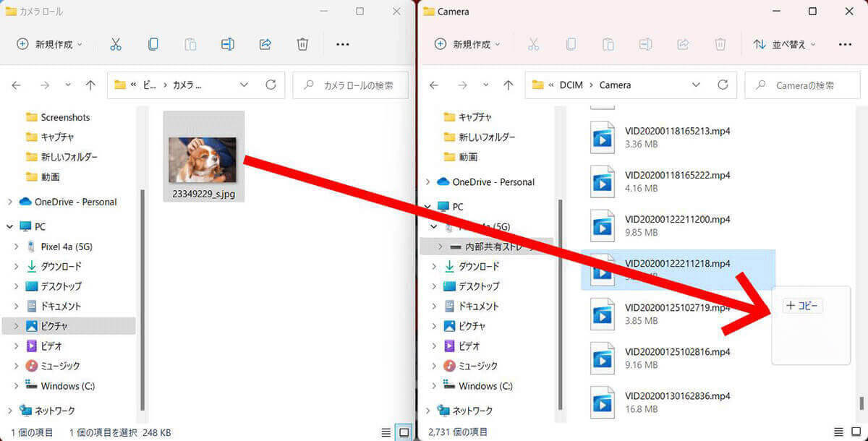868x441 pixels.
Task: Select VID20200130162836.mp4 file
Action: click(x=678, y=403)
